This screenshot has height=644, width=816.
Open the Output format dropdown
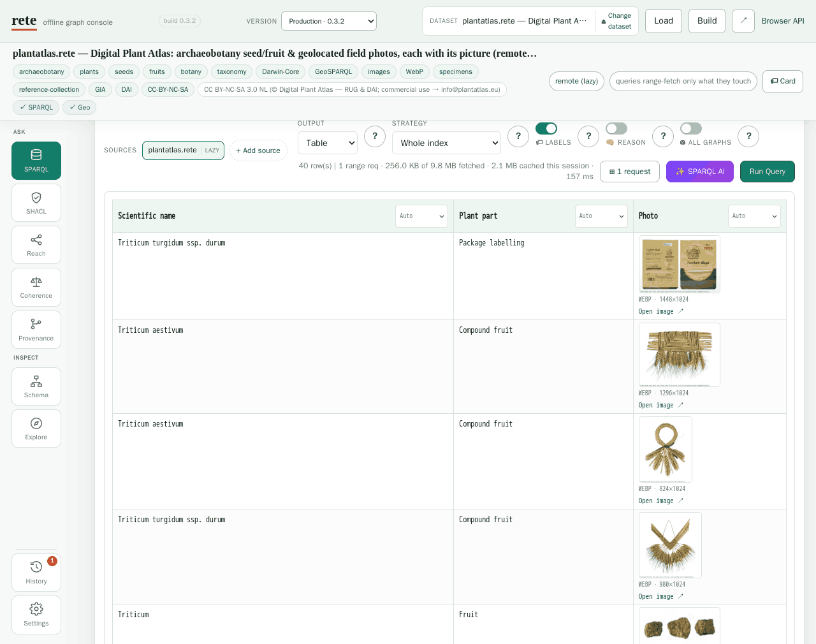[328, 143]
